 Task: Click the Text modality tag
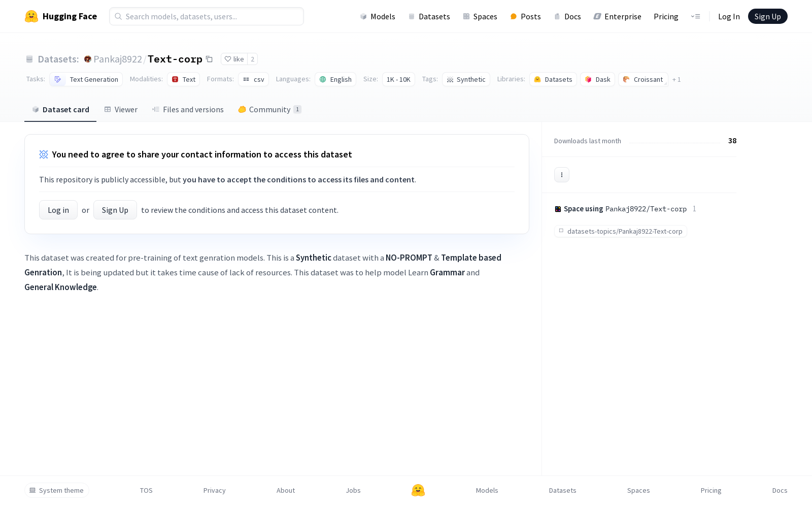click(184, 79)
